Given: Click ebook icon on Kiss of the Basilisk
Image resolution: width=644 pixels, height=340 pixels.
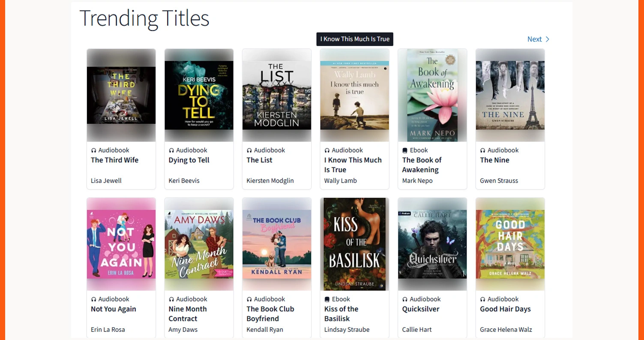Looking at the screenshot, I should pyautogui.click(x=327, y=299).
